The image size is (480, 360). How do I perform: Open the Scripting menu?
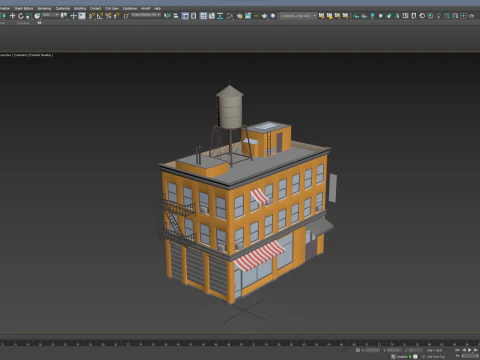(x=80, y=8)
